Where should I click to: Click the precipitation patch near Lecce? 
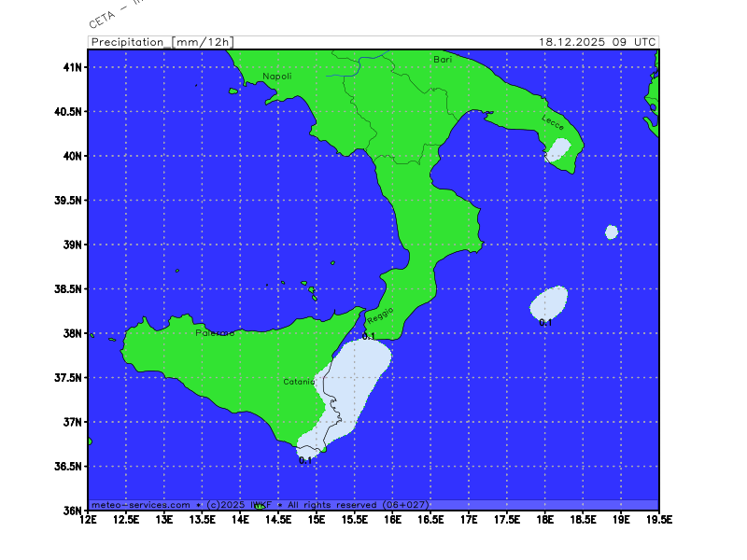coord(559,149)
